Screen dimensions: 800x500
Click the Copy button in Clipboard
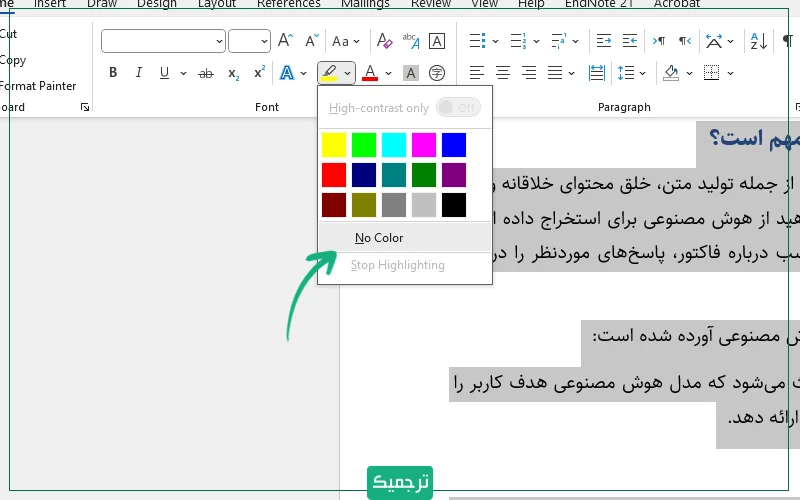pos(13,60)
